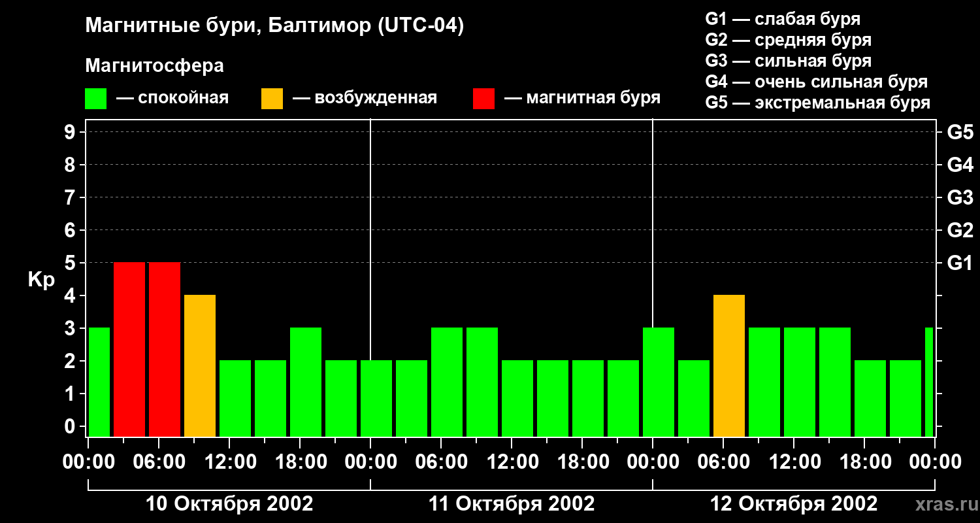Click the first '00:00' time label at chart start
Viewport: 980px width, 523px height.
click(88, 462)
